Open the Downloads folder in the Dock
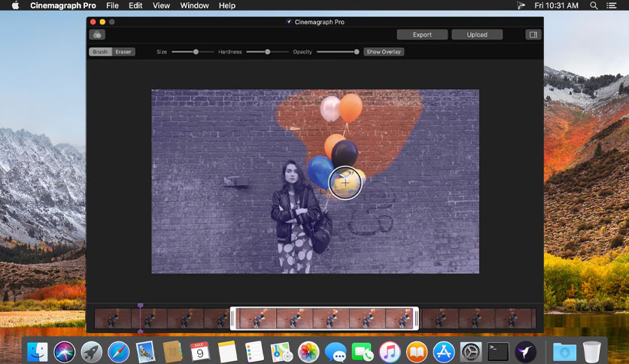 point(564,352)
